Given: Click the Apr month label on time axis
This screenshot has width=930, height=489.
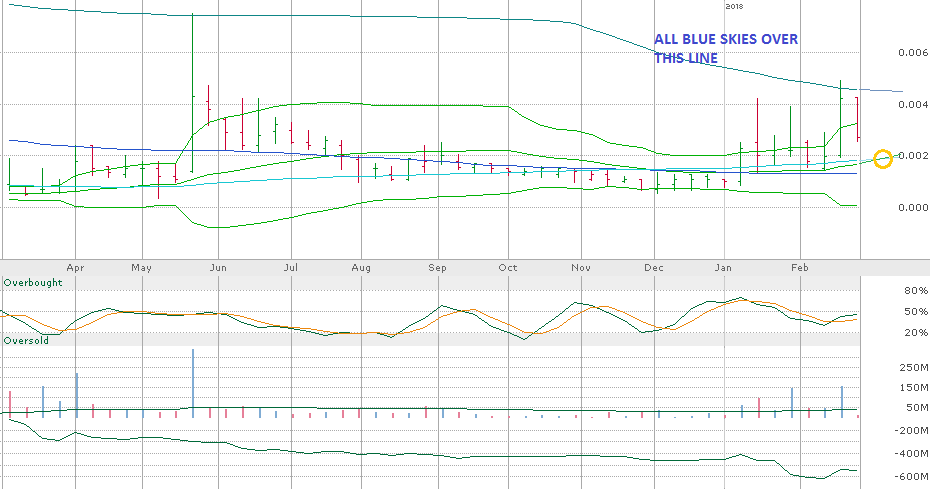Looking at the screenshot, I should [x=74, y=268].
